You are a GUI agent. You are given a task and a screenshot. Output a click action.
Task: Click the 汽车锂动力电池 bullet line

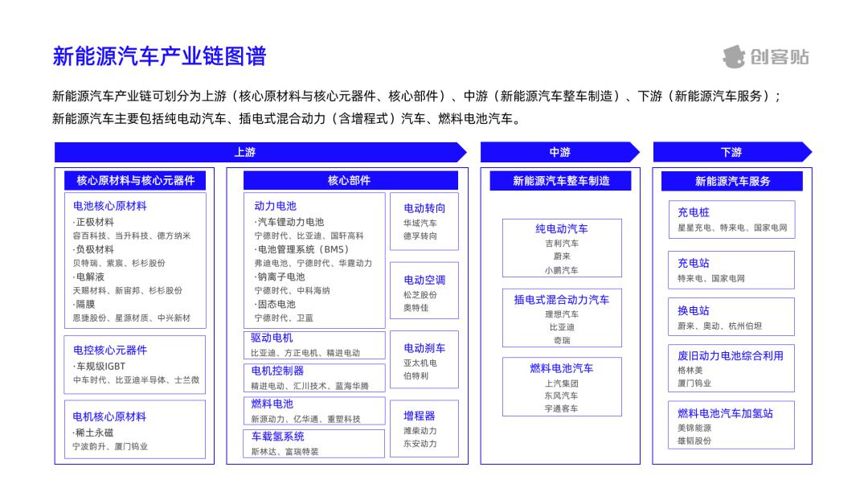click(289, 222)
